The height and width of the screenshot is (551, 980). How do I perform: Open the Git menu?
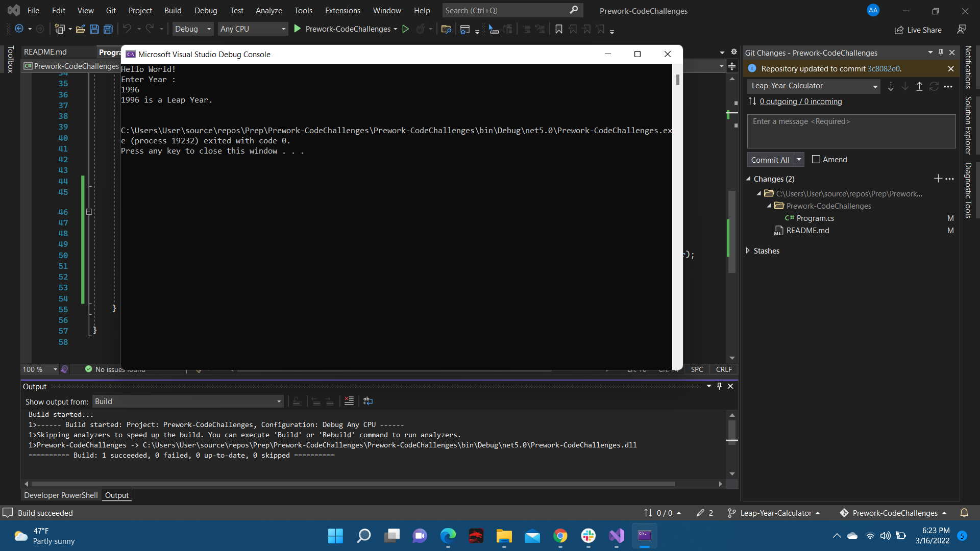point(110,10)
